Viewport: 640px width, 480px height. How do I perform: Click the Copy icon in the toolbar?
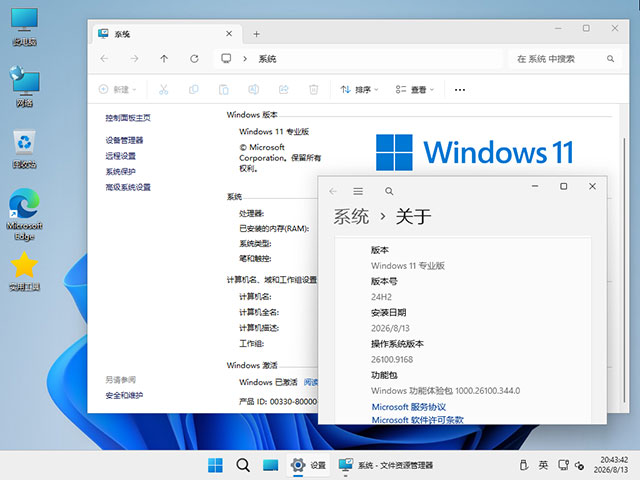pos(193,89)
